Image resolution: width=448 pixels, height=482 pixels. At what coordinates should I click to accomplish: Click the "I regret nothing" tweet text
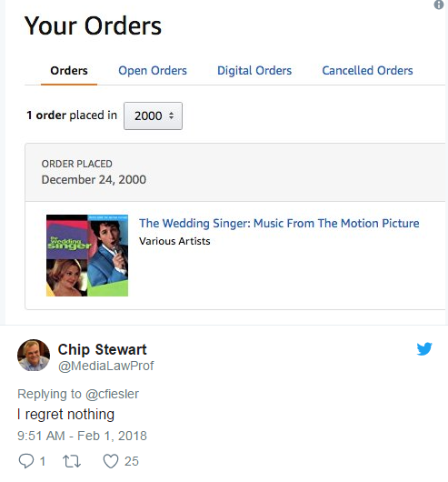coord(65,415)
